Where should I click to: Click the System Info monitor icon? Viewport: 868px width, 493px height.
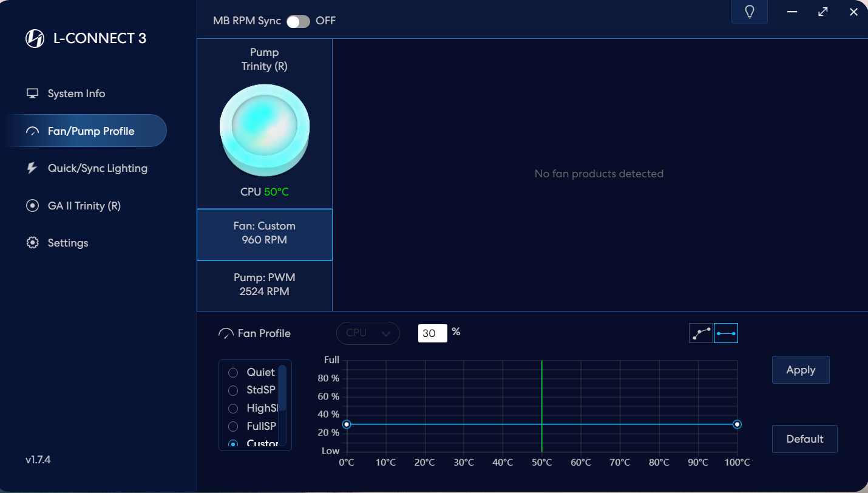32,93
